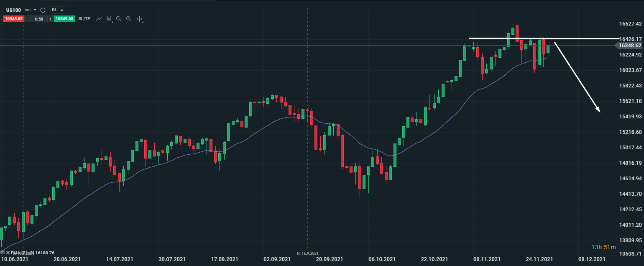Screen dimensions: 644x266
Task: Click the green buy price 16349.63
Action: (64, 19)
